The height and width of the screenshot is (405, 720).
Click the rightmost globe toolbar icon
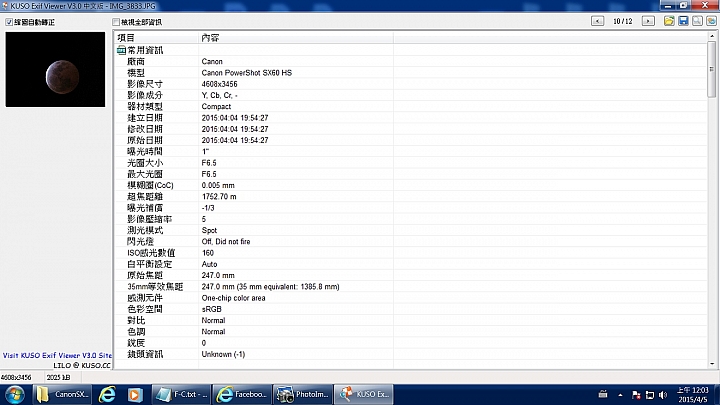pos(711,21)
